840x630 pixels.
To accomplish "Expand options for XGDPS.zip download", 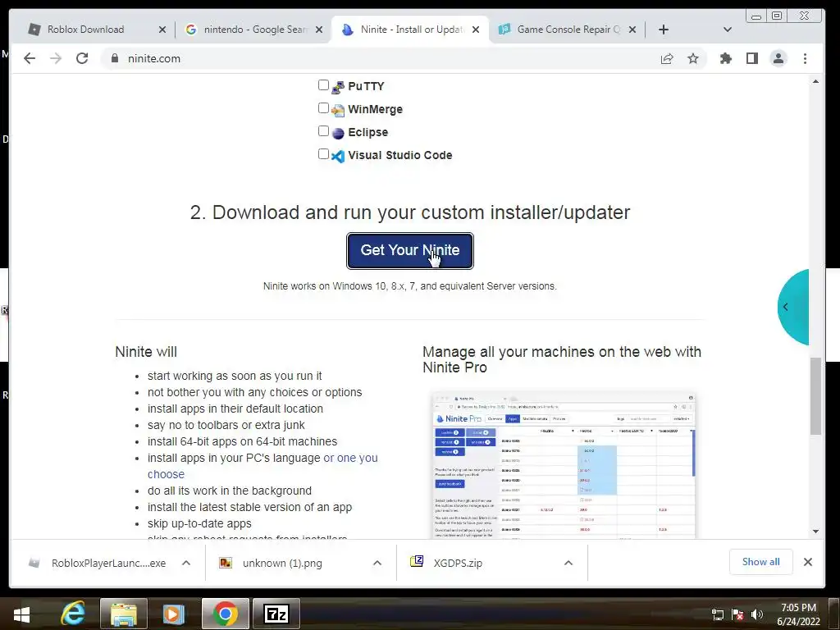I will click(568, 563).
